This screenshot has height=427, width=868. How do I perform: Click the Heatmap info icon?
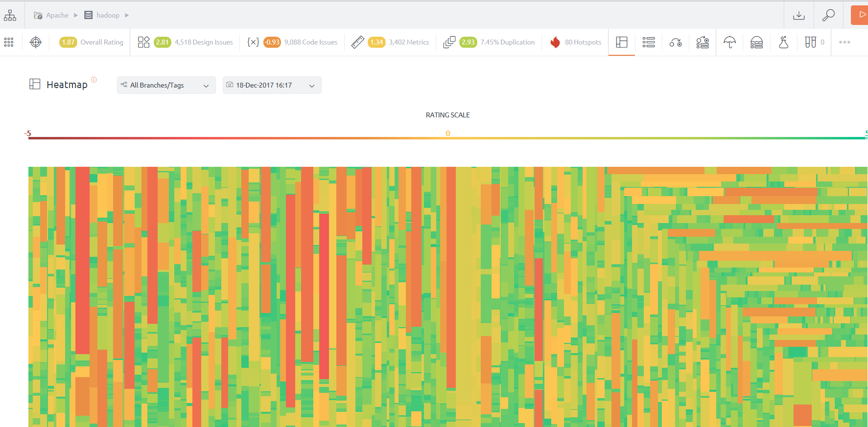[94, 80]
